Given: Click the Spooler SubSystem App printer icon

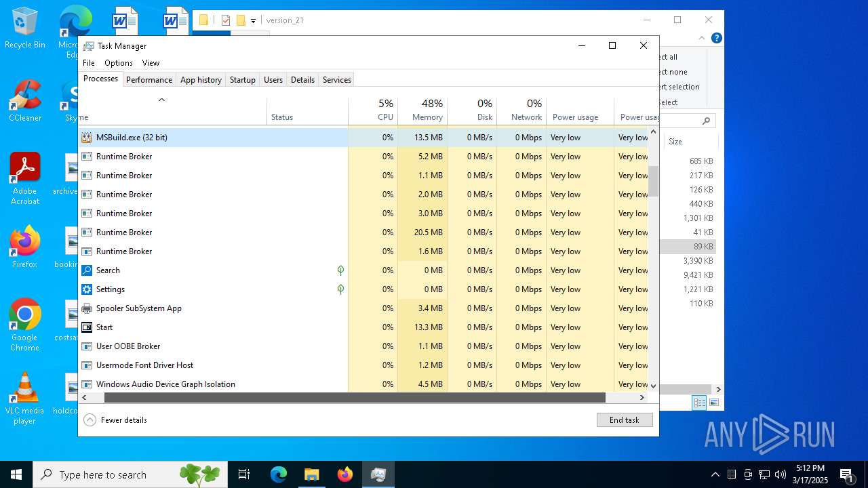Looking at the screenshot, I should (x=87, y=308).
